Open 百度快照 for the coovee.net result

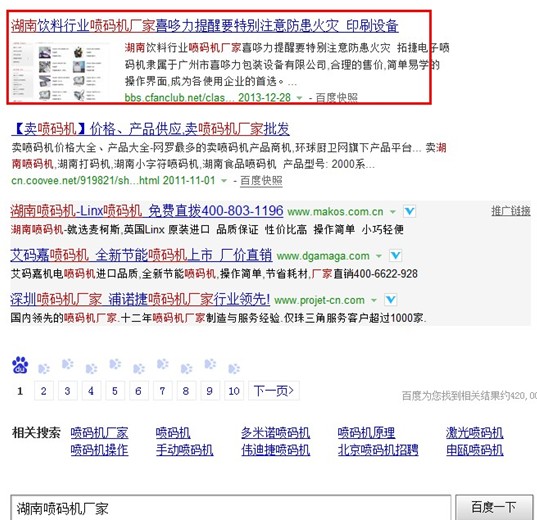pos(261,180)
